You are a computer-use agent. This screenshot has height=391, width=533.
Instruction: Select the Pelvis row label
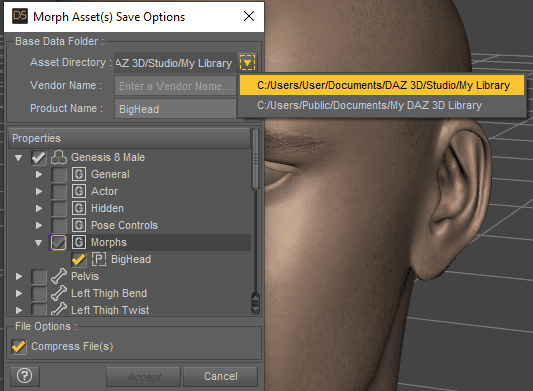point(85,276)
